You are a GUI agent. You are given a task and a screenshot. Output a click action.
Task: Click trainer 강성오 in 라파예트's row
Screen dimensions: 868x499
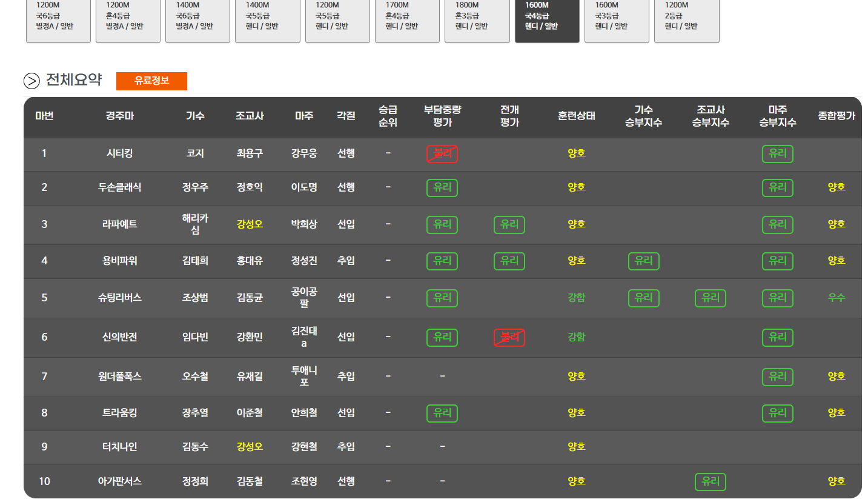coord(250,224)
